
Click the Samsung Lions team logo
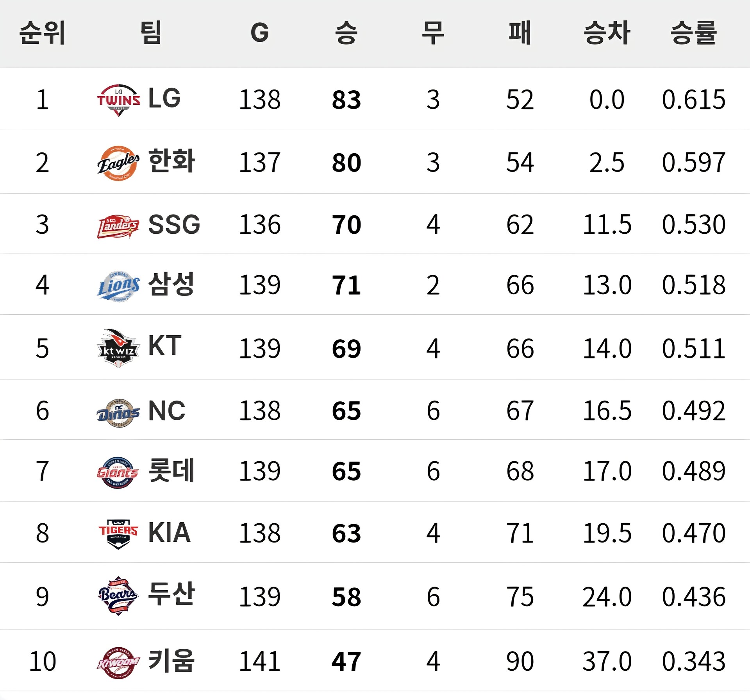pos(118,286)
